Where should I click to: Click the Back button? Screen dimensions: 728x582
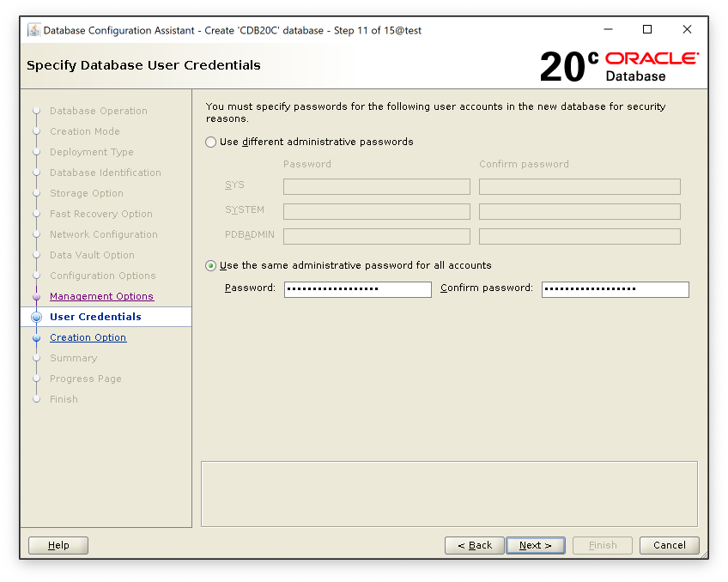[475, 545]
